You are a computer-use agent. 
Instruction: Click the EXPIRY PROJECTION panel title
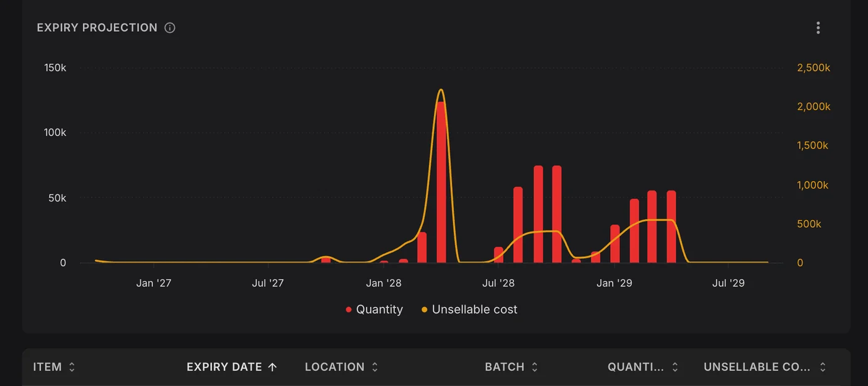(97, 28)
